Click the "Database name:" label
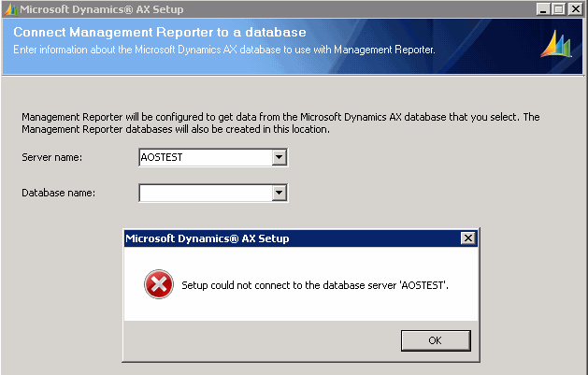588x375 pixels. [58, 193]
